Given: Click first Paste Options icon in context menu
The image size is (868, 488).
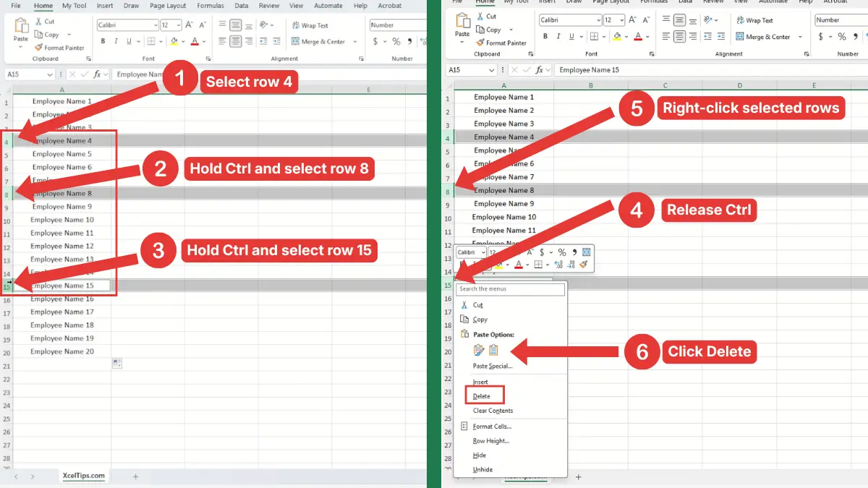Looking at the screenshot, I should click(x=478, y=350).
